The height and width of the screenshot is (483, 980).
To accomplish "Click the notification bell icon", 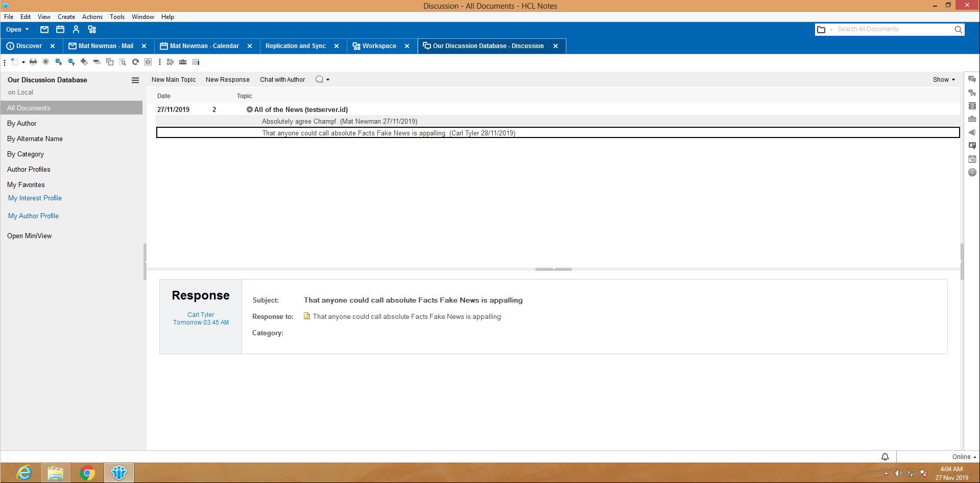I will click(885, 457).
